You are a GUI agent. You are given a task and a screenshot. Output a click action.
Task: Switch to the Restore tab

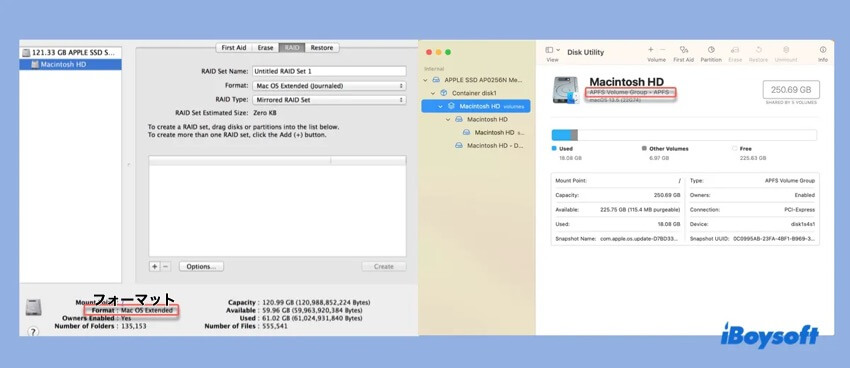click(322, 48)
